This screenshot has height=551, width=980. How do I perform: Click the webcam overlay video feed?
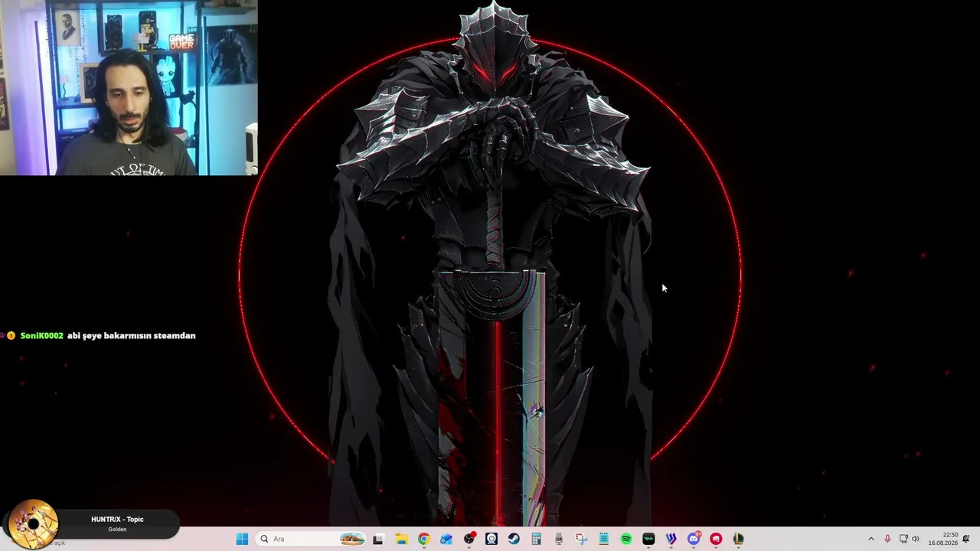pos(129,88)
